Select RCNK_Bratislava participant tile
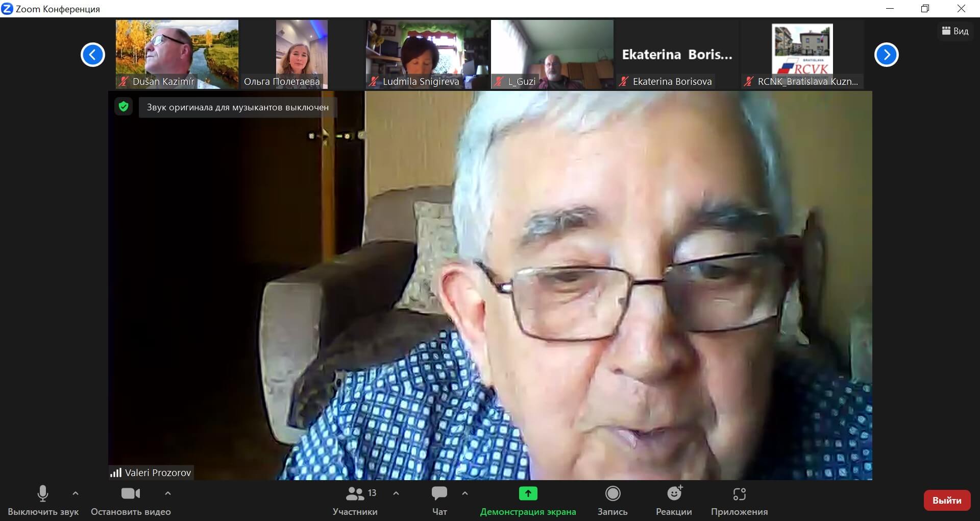The height and width of the screenshot is (521, 980). (x=802, y=54)
